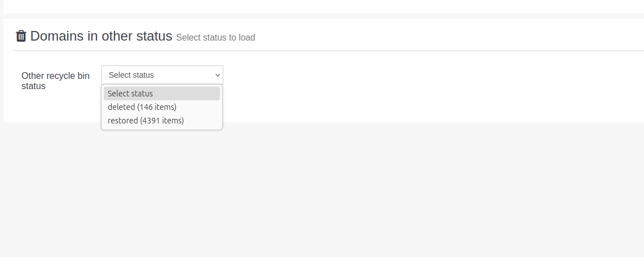This screenshot has width=644, height=279.
Task: Click the chevron arrow on the status dropdown
Action: [218, 75]
